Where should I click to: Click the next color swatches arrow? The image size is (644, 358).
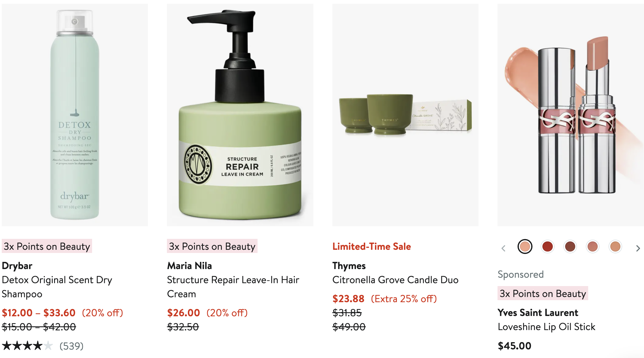[638, 248]
